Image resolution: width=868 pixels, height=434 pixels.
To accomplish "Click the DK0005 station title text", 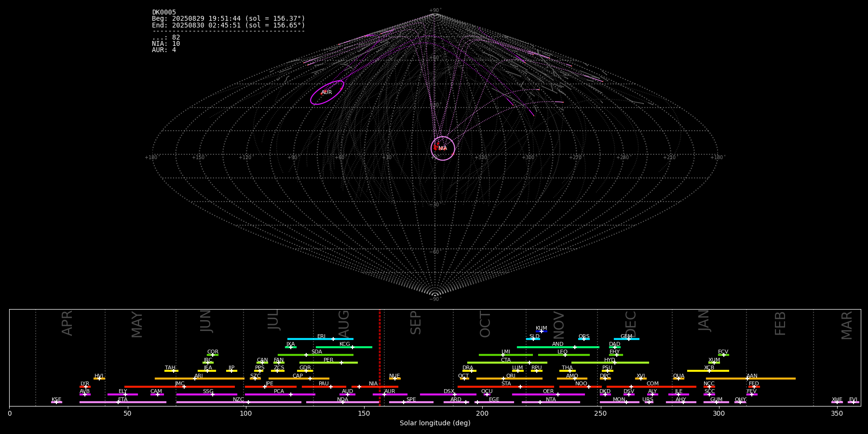I will (x=164, y=13).
